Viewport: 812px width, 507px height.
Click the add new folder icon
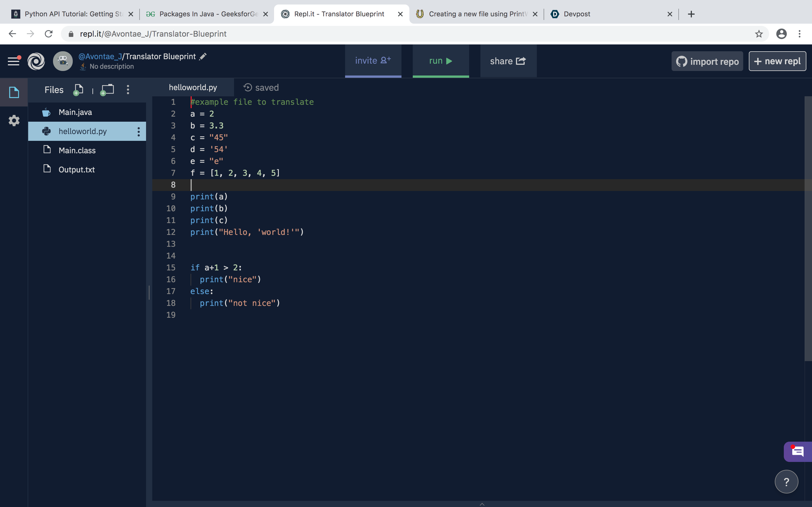pos(107,90)
